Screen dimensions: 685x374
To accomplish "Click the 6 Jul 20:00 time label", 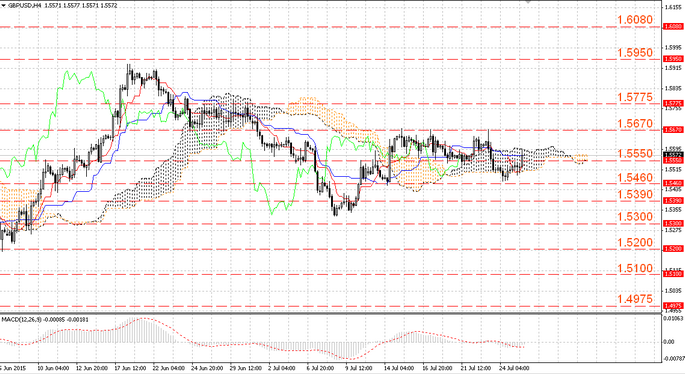I will pos(320,368).
